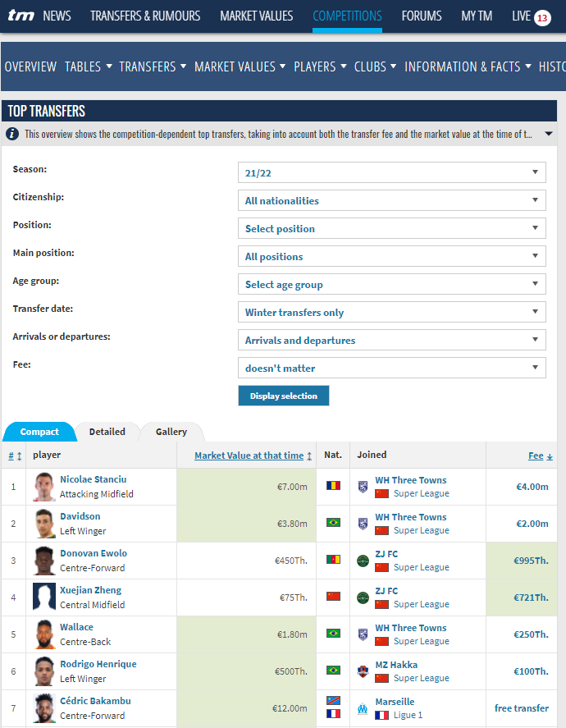
Task: Click the MZ Hakka club crest
Action: (x=363, y=671)
